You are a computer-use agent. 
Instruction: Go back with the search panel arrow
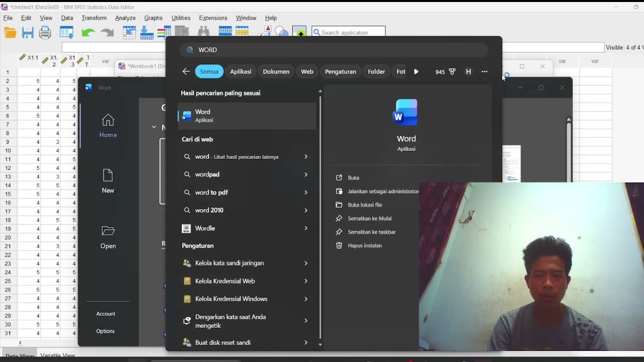[186, 71]
